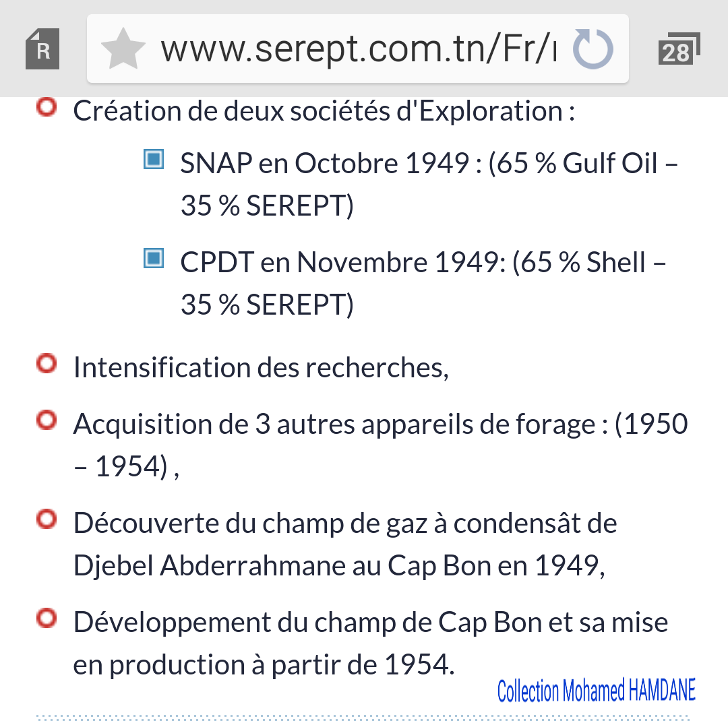Click the blue square bullet beside CPDT
Screen dimensions: 728x727
[x=154, y=257]
